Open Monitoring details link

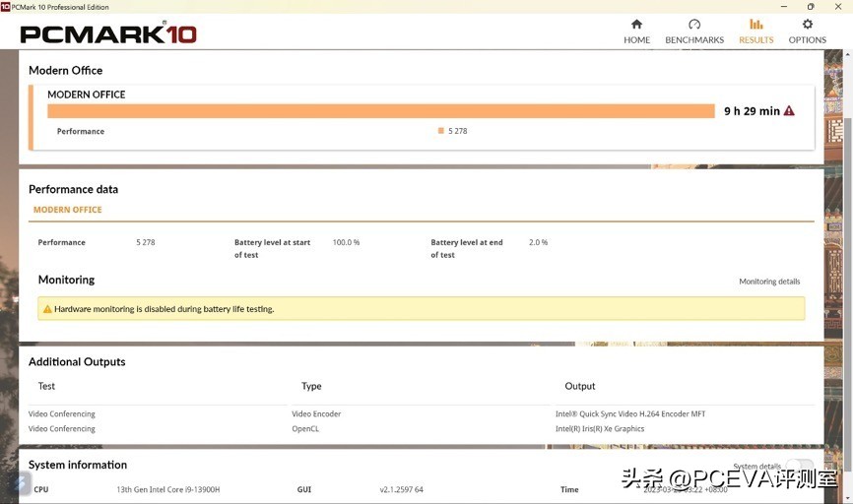pos(769,282)
